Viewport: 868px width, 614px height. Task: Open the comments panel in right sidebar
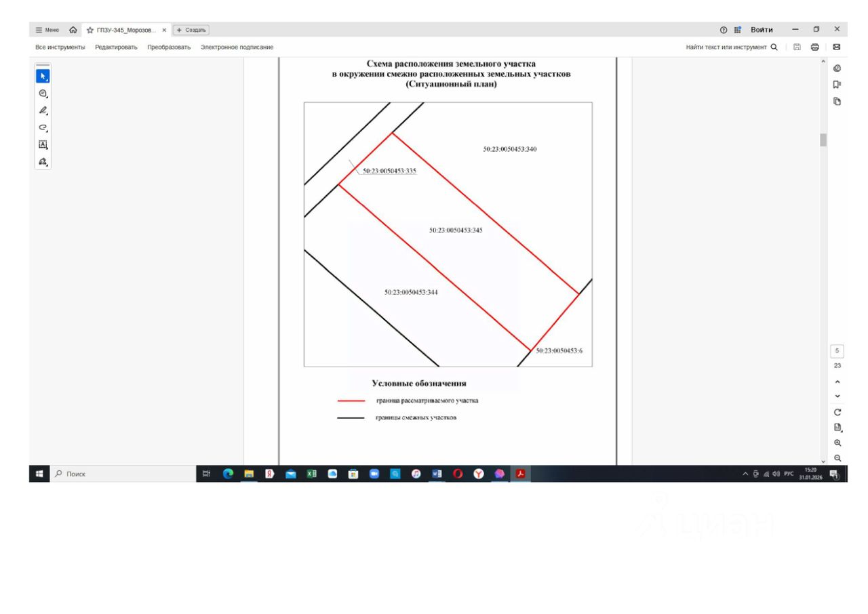point(837,68)
